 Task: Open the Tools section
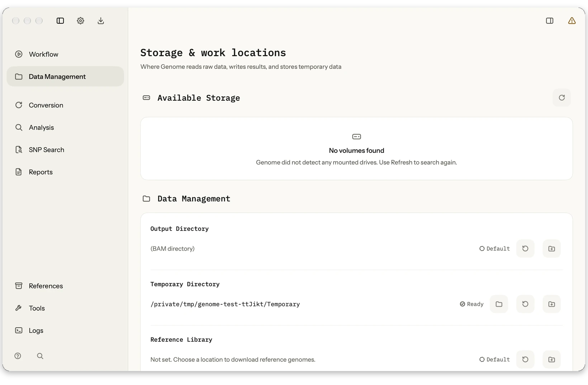(65, 308)
